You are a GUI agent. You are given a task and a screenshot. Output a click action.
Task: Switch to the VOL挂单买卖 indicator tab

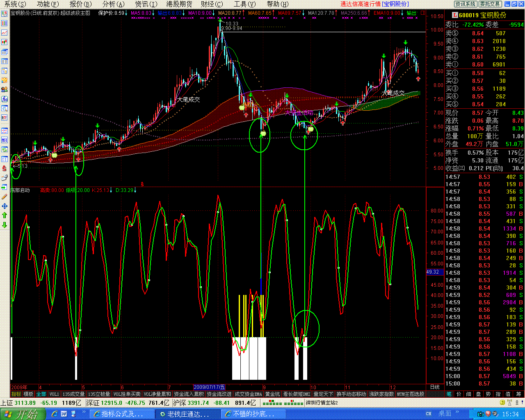(127, 394)
